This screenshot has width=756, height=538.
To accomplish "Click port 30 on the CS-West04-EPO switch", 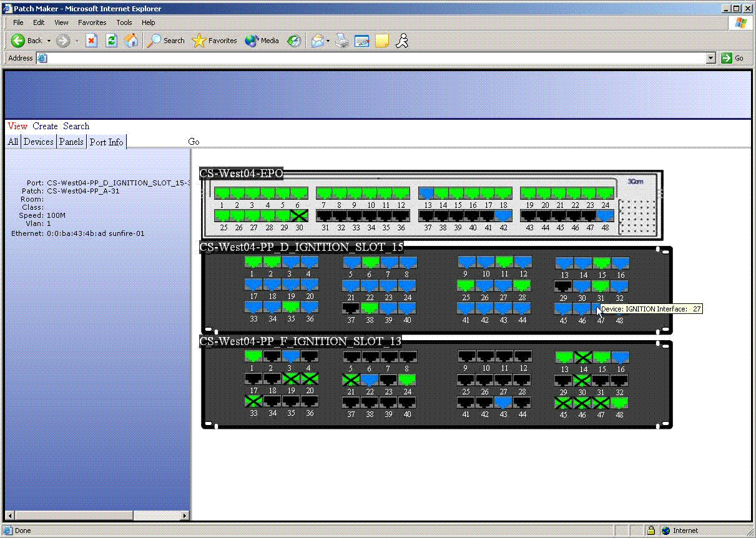I will 300,215.
